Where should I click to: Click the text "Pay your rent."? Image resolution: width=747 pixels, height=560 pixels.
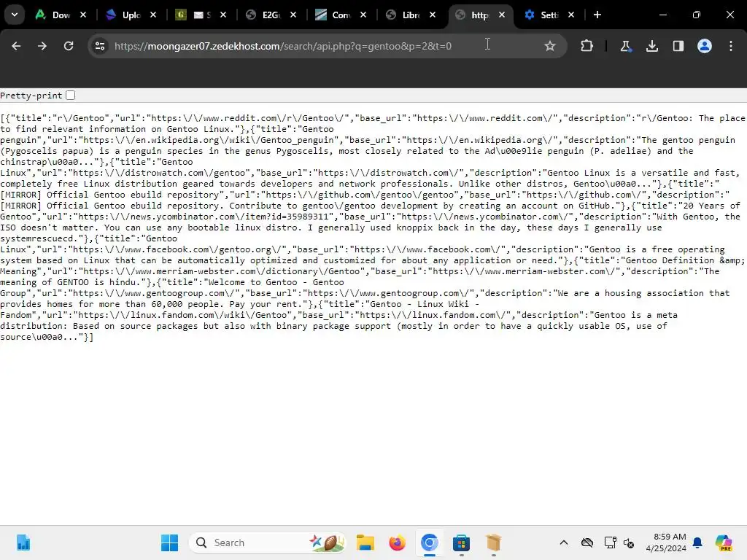[266, 304]
